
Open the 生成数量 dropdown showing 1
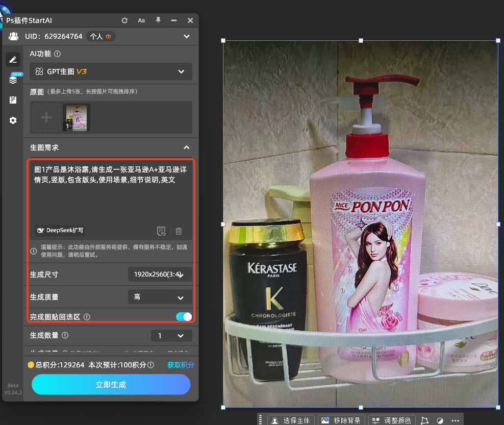pyautogui.click(x=171, y=336)
